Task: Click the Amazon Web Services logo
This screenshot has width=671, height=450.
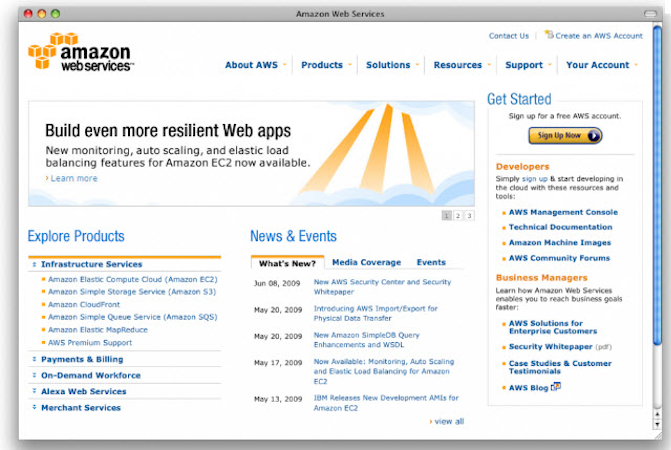Action: (80, 52)
